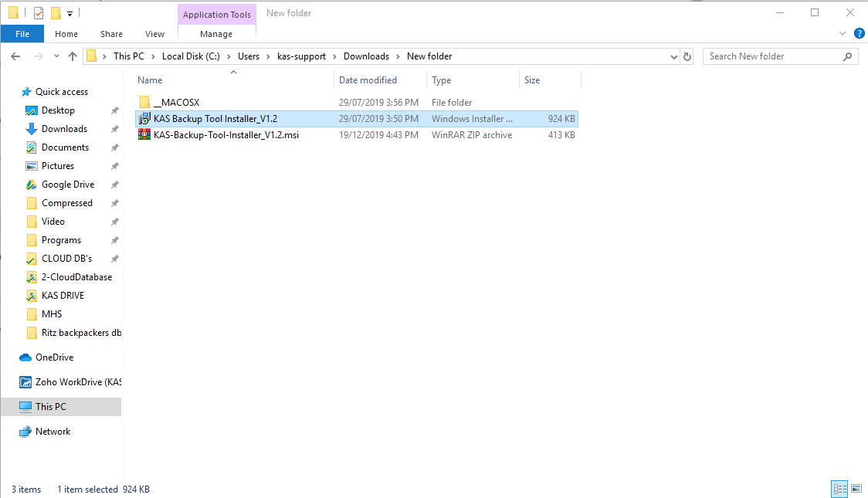Open the Help question mark icon
Image resolution: width=868 pixels, height=498 pixels.
tap(860, 33)
